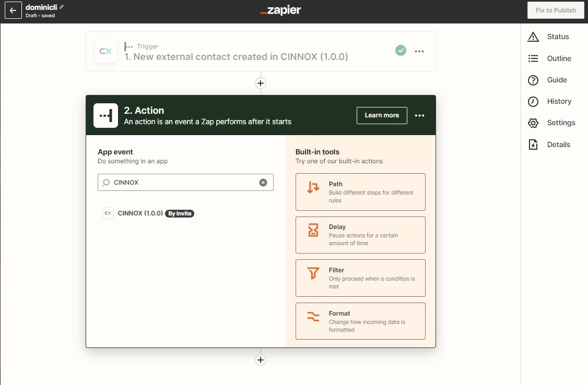Click the CINNOX result logo icon
The image size is (588, 385).
(108, 213)
